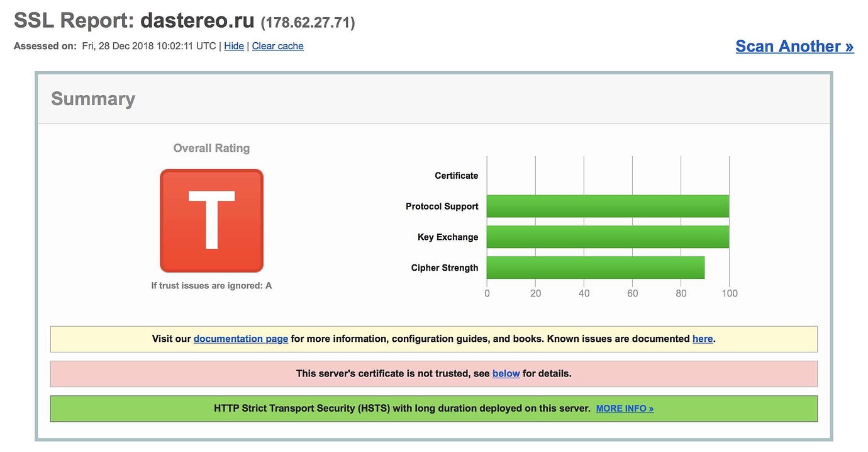Click the Protocol Support chart label
The image size is (868, 452).
442,206
